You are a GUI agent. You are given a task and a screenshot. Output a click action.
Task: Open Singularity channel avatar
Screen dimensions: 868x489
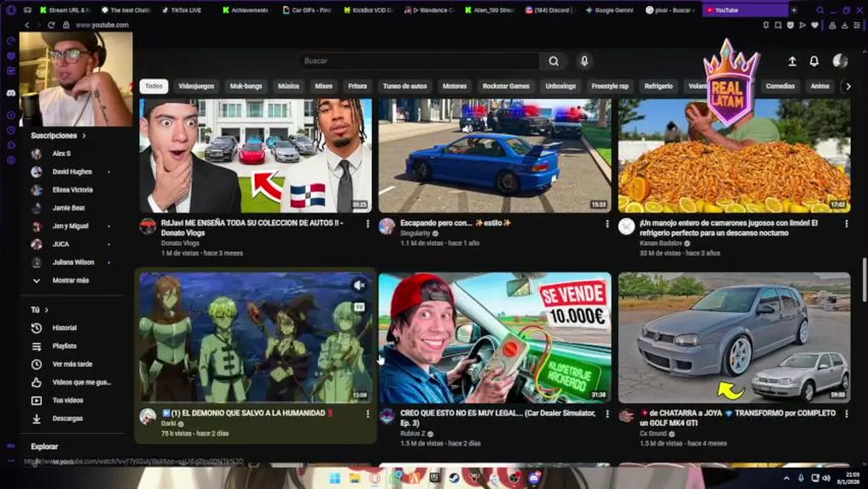387,226
